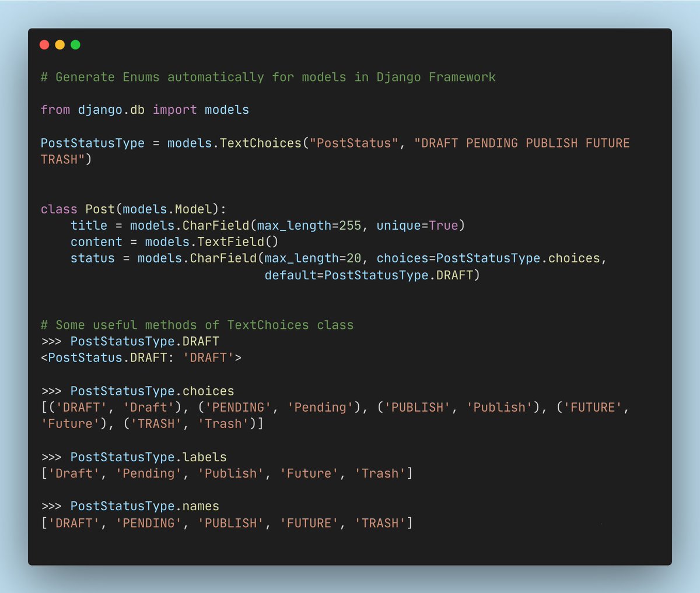
Task: Click the comment 'Some useful methods of TextChoices class'
Action: coord(197,325)
